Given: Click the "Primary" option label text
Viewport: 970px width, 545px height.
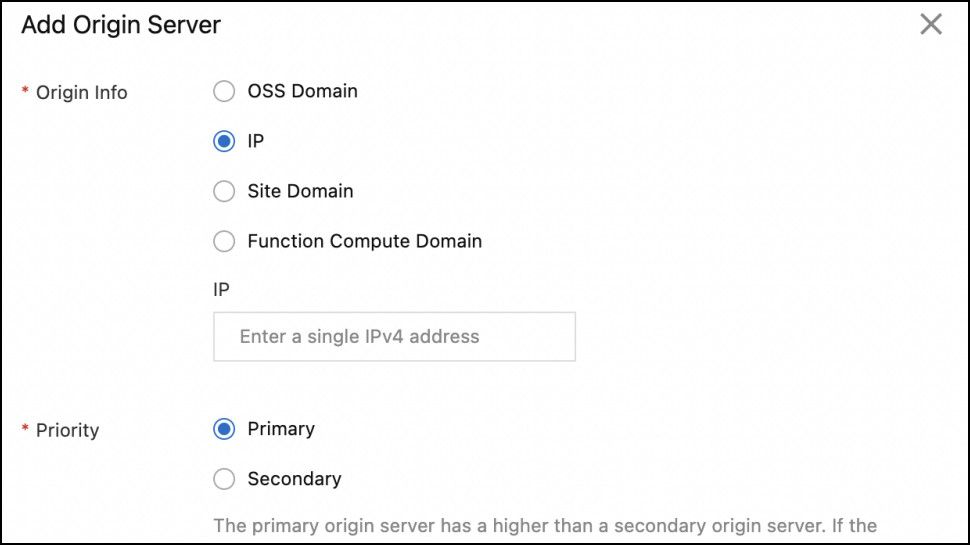Looking at the screenshot, I should click(281, 429).
